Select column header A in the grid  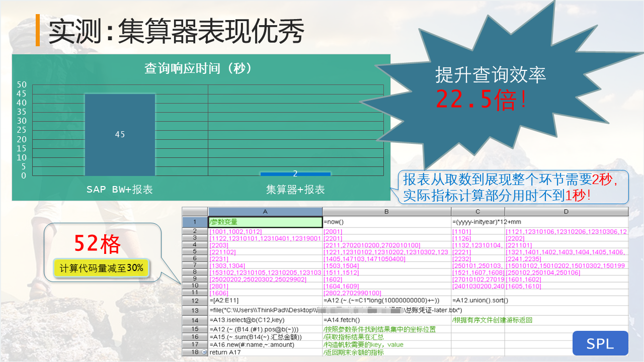(x=265, y=212)
